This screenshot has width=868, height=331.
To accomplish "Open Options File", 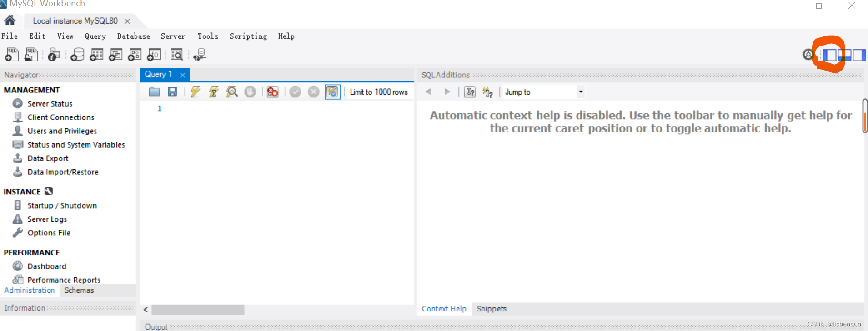I will click(49, 233).
